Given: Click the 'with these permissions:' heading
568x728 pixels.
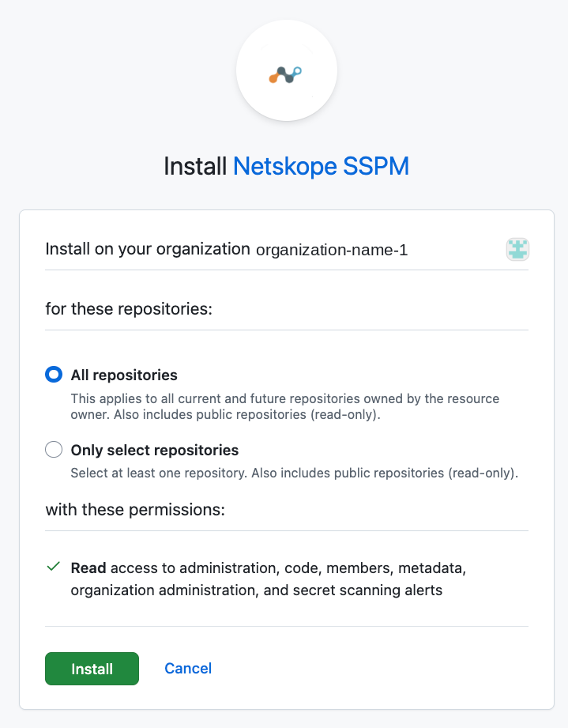Looking at the screenshot, I should pyautogui.click(x=135, y=510).
